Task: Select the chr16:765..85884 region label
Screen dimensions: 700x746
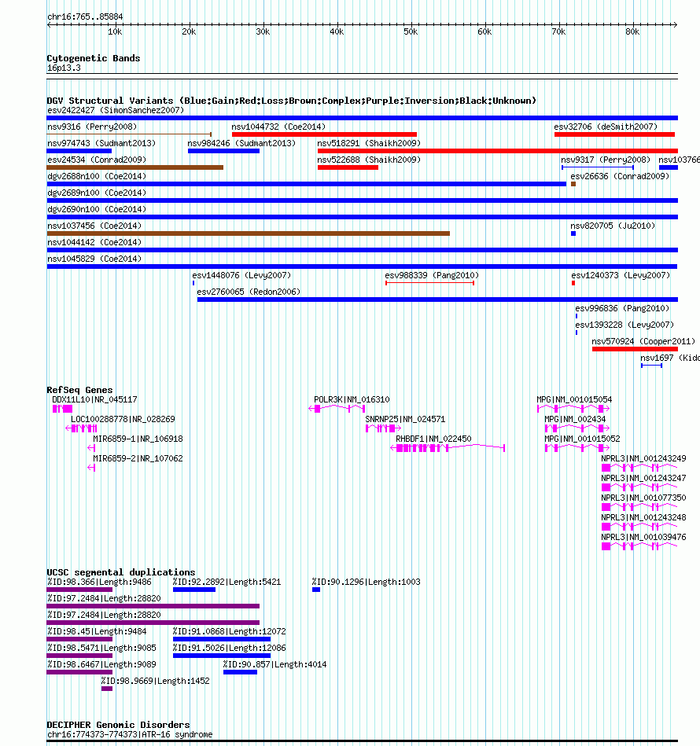Action: [x=85, y=17]
